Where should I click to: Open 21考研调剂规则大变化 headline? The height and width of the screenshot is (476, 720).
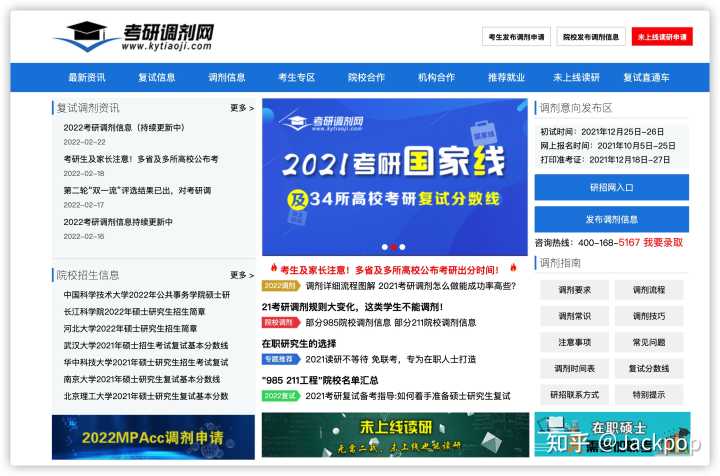click(x=352, y=307)
